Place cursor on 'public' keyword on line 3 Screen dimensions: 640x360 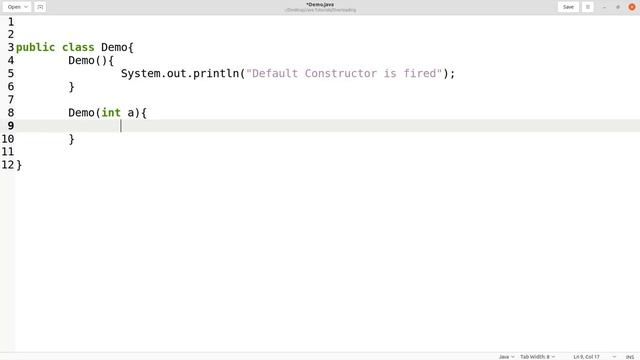coord(36,47)
